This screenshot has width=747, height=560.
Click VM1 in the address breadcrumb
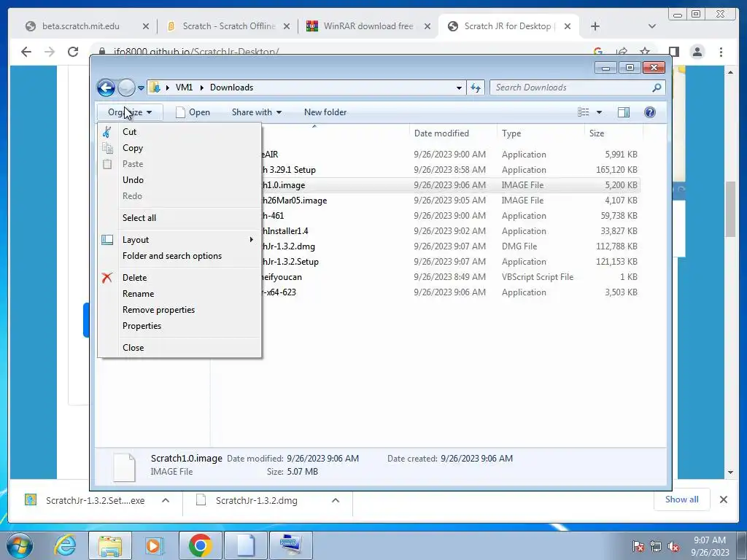tap(184, 87)
